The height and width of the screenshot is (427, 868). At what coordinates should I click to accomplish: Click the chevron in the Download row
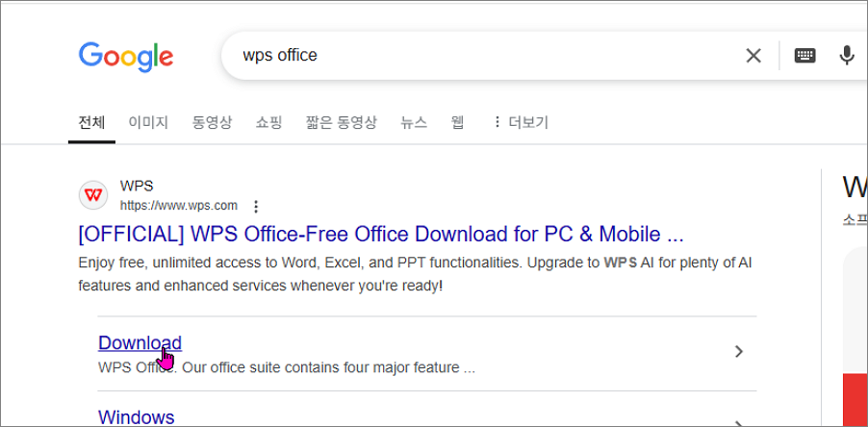(738, 351)
